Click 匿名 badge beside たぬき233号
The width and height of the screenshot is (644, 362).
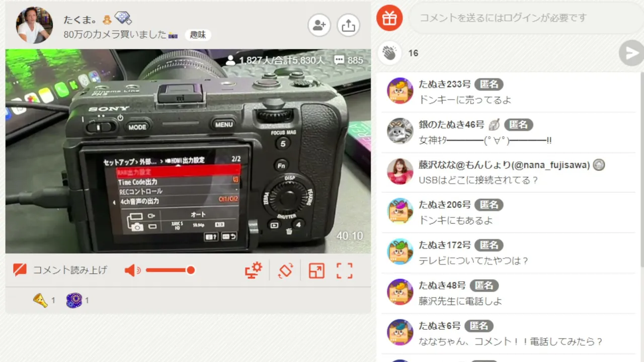tap(489, 84)
